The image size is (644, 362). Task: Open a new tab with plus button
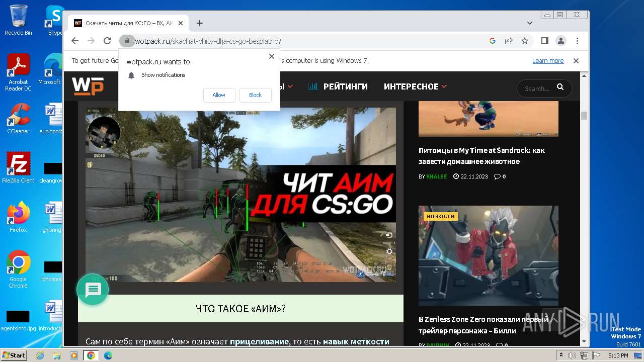pos(200,23)
